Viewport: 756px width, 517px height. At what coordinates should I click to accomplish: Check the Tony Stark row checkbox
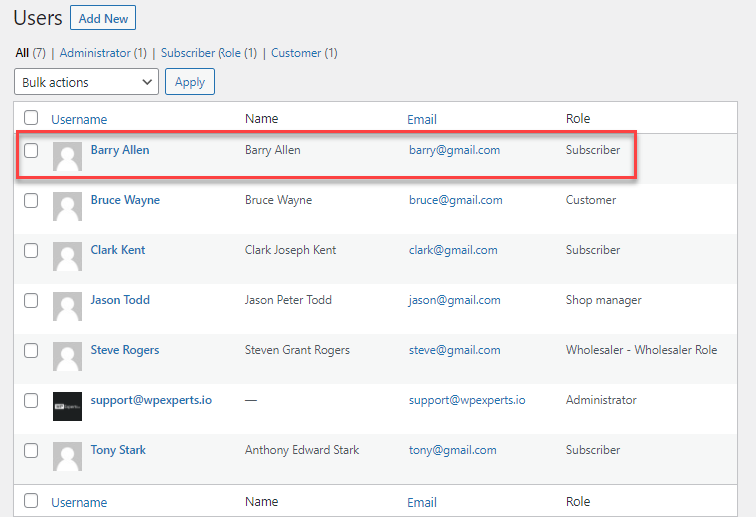[x=31, y=450]
